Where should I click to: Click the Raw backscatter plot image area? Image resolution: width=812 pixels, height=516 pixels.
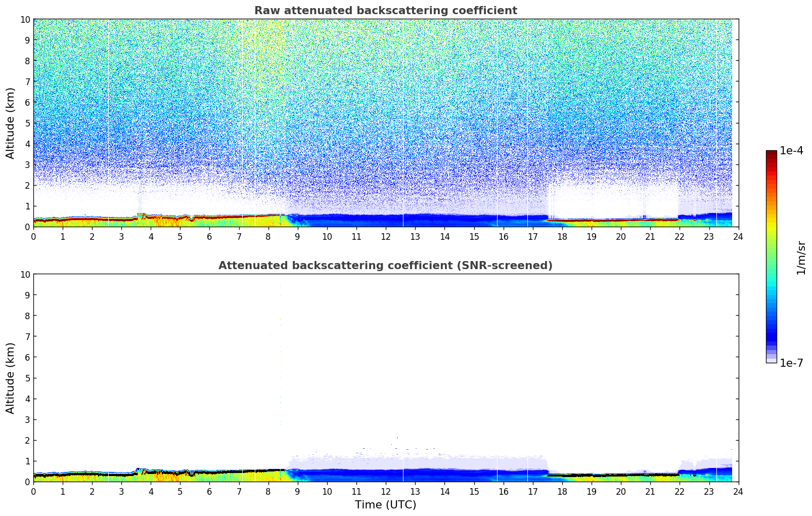pyautogui.click(x=386, y=123)
